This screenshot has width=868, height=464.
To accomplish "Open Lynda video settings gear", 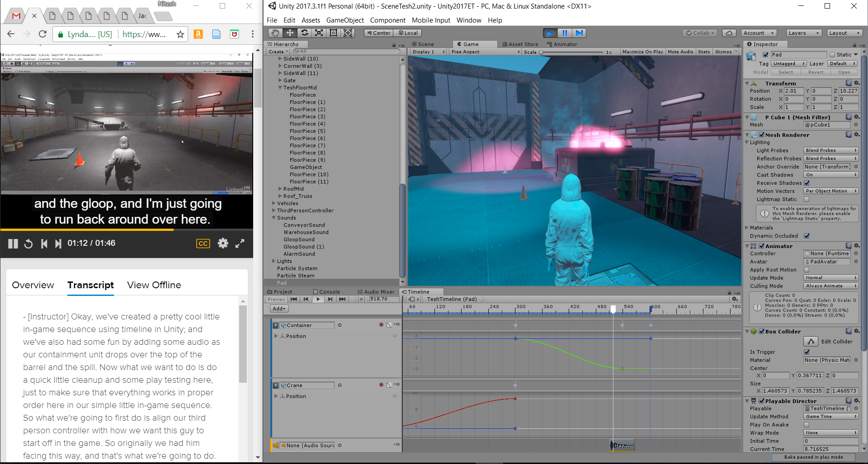I will [x=223, y=243].
